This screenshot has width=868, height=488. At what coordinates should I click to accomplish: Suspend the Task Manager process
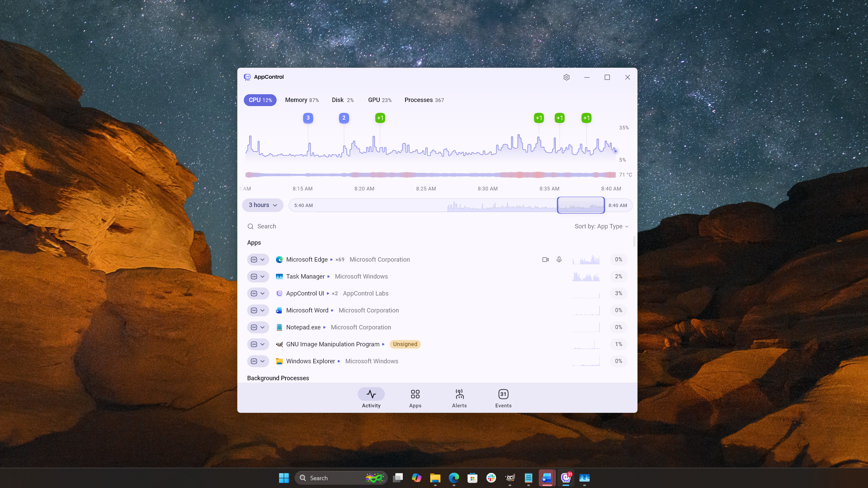pyautogui.click(x=255, y=276)
